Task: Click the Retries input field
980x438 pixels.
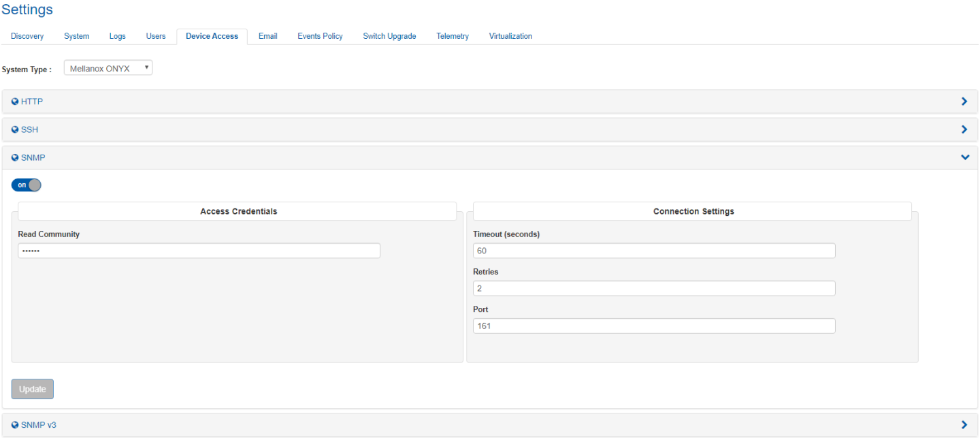Action: tap(653, 288)
